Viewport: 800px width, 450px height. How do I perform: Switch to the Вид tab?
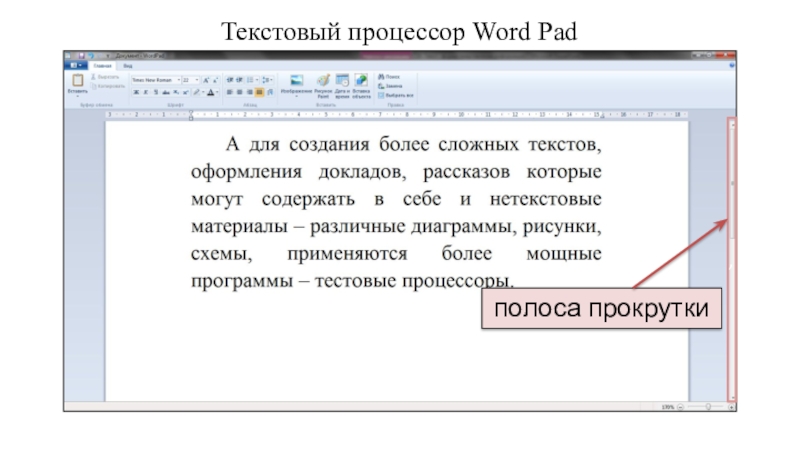(x=128, y=66)
